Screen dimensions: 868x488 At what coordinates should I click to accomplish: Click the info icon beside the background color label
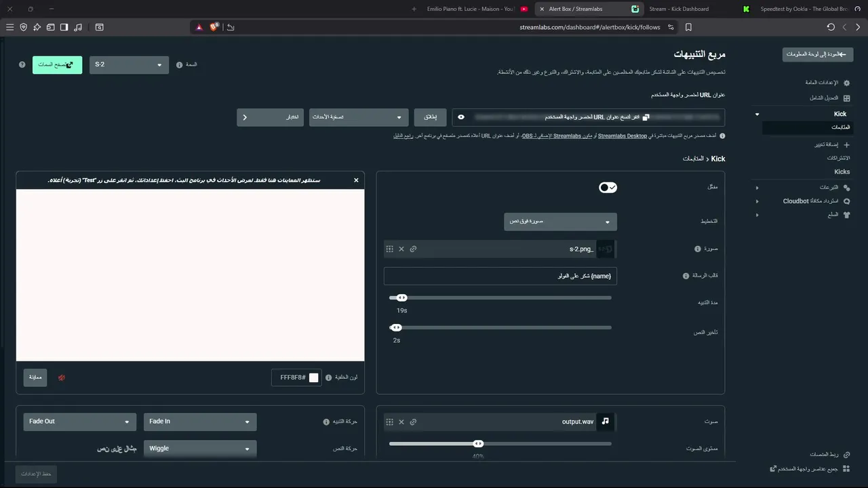pos(329,378)
